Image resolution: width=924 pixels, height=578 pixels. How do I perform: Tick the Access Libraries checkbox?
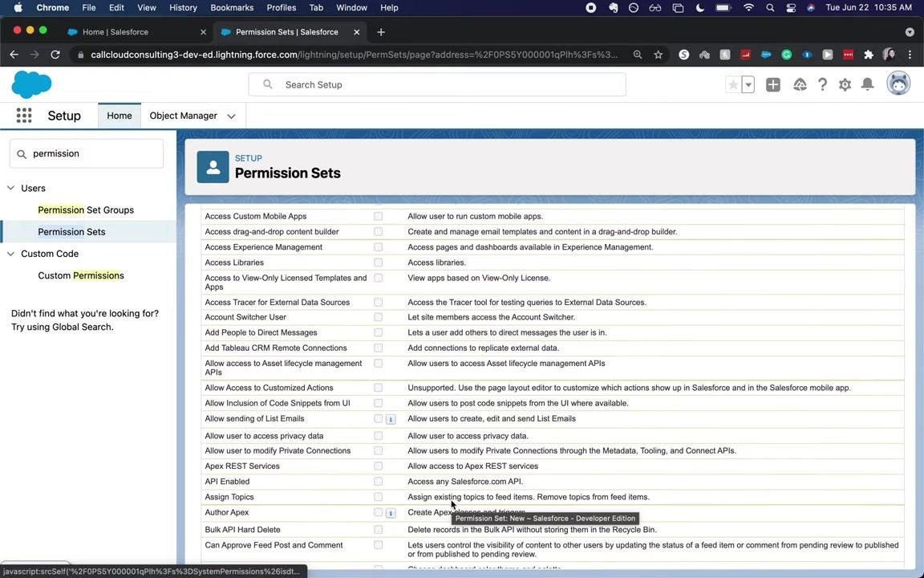tap(379, 263)
